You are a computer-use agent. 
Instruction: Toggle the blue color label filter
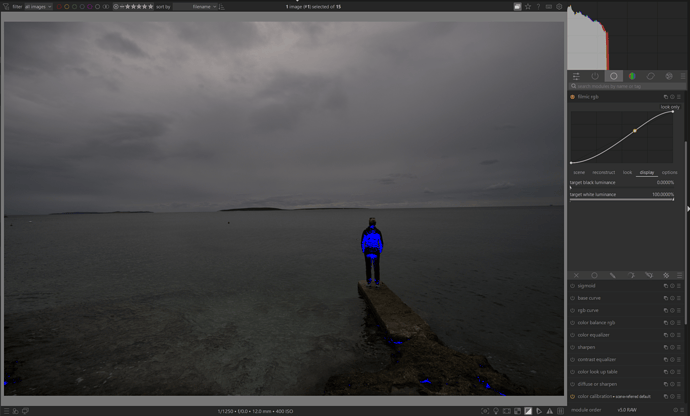click(82, 7)
